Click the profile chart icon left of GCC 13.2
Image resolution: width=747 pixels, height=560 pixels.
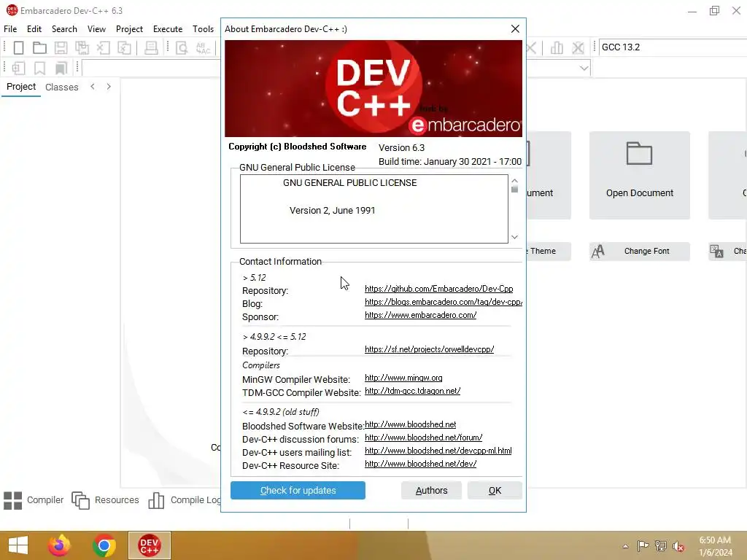[x=557, y=47]
